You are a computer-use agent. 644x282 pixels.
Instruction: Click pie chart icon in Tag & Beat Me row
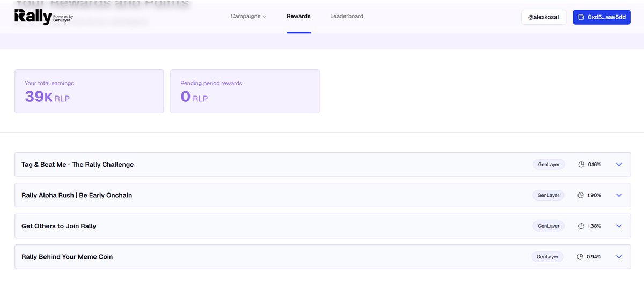pos(581,165)
